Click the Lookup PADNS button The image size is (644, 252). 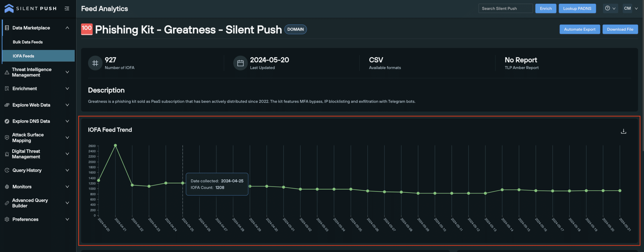tap(577, 8)
